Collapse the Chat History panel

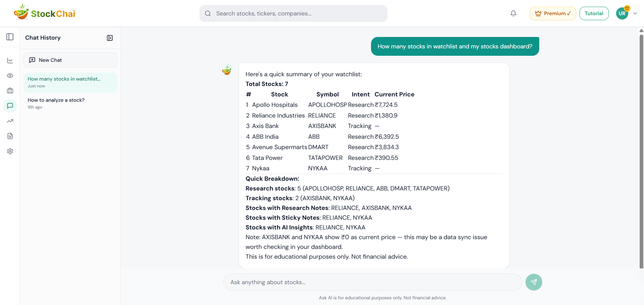[110, 38]
